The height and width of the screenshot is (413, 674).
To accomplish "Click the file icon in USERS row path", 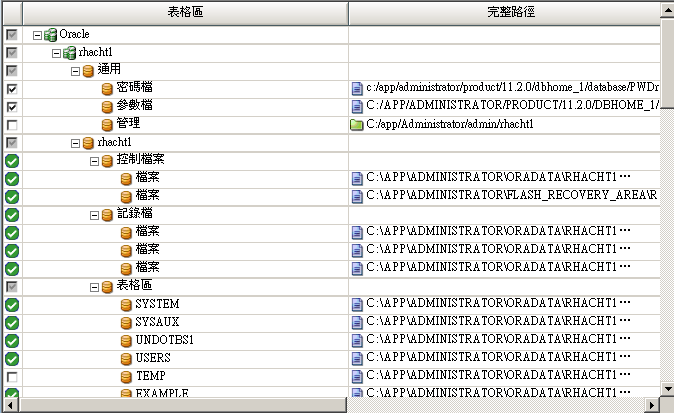I will click(357, 358).
